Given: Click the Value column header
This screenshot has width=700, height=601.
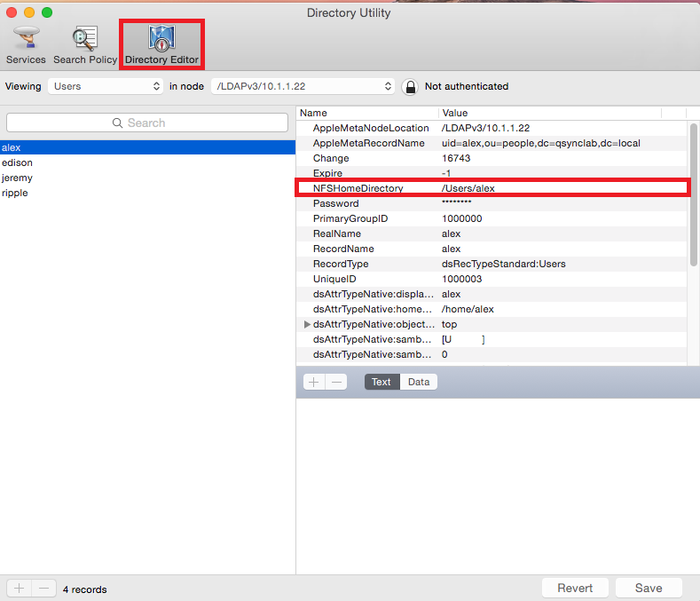Looking at the screenshot, I should coord(550,113).
